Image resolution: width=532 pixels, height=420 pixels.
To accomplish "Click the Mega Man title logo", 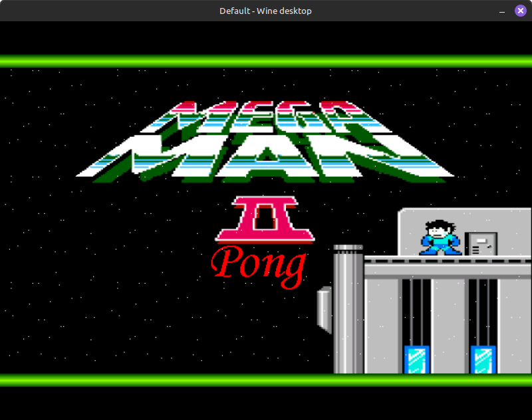I will (265, 142).
